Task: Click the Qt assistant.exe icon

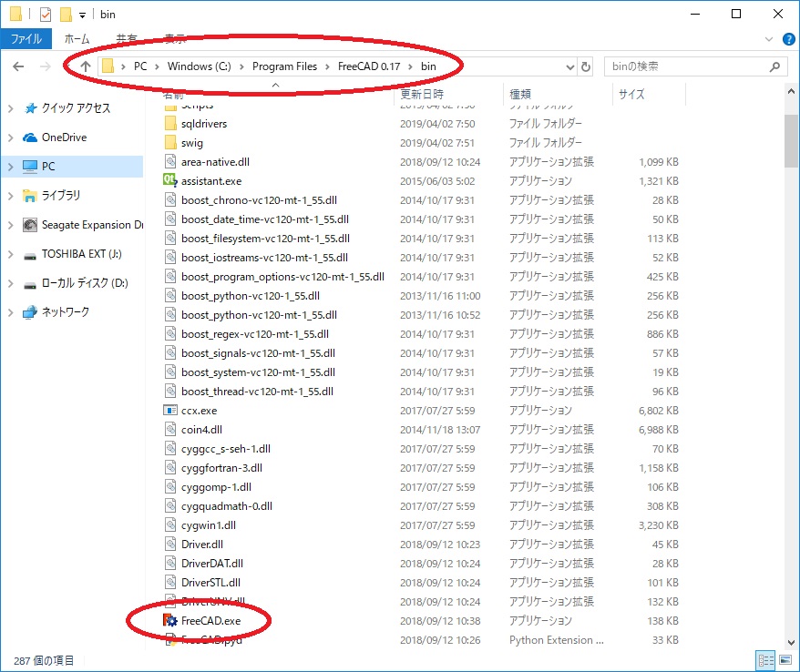Action: tap(169, 180)
